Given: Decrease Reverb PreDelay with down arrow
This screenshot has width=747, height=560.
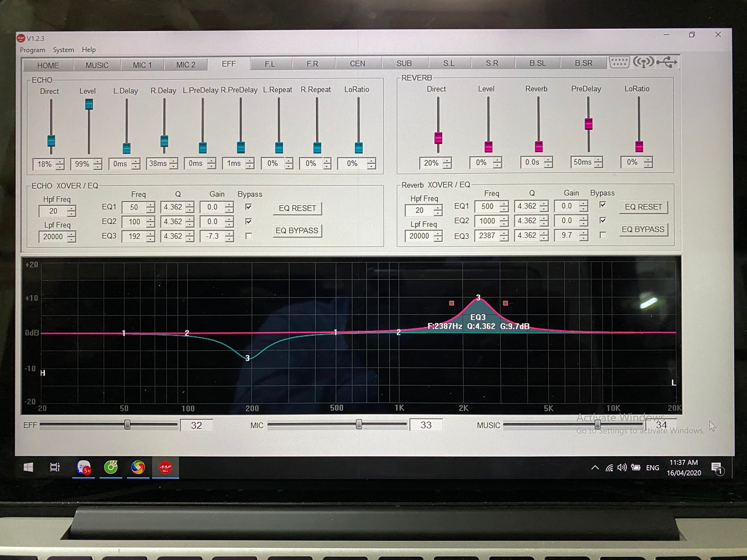Looking at the screenshot, I should [598, 165].
